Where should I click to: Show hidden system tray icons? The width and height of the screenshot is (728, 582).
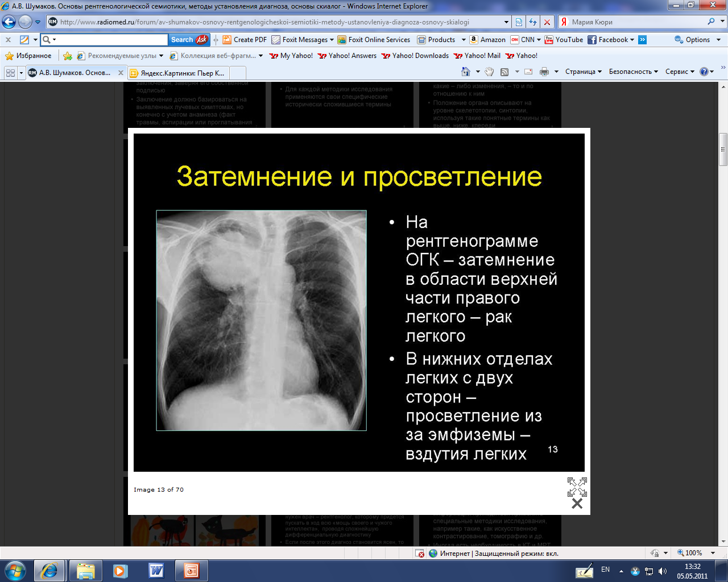621,571
